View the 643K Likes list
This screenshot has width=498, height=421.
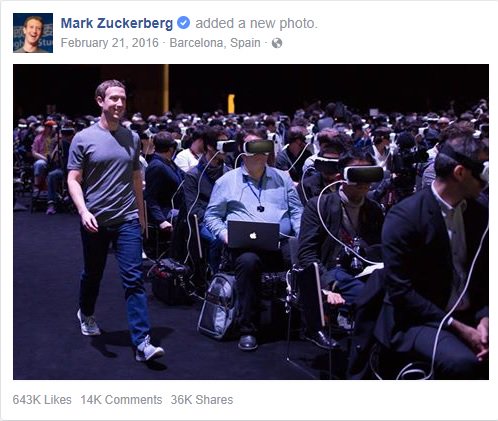pyautogui.click(x=42, y=400)
